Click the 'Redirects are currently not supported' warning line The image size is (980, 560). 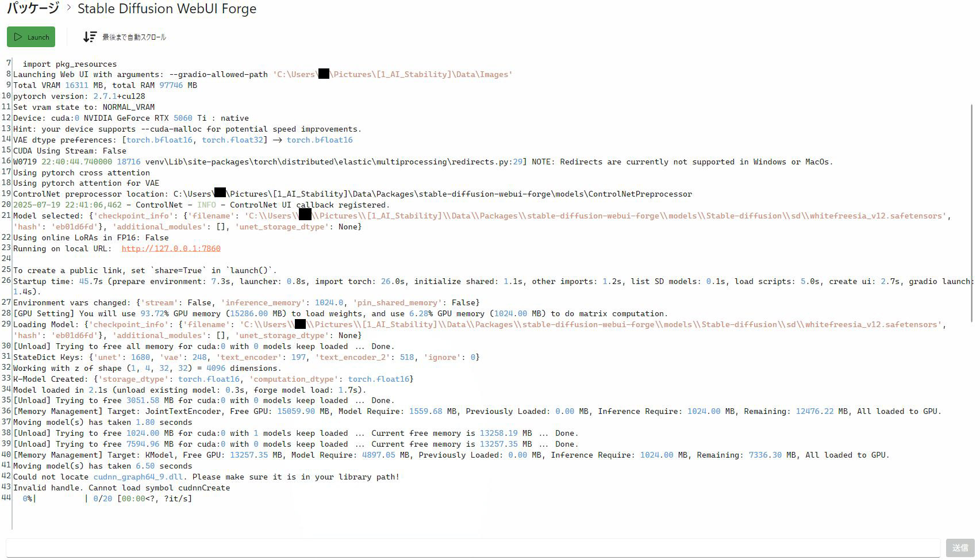tap(423, 162)
